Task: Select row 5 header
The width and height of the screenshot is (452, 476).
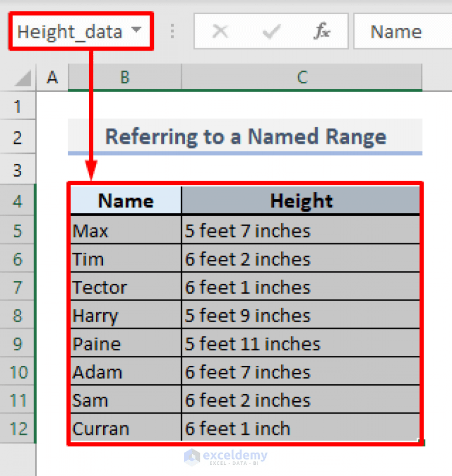Action: 18,231
